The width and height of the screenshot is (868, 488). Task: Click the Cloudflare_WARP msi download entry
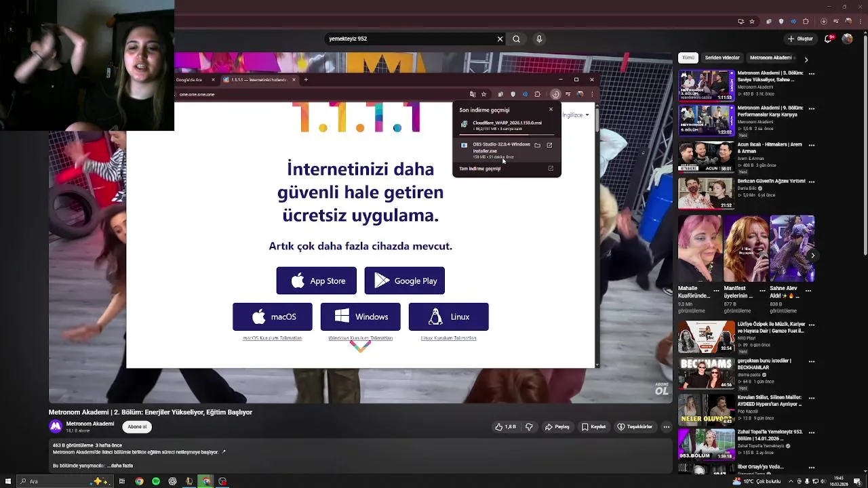[507, 125]
